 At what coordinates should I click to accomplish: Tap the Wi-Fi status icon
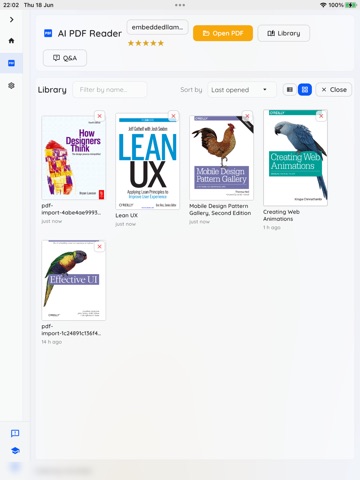tap(323, 5)
